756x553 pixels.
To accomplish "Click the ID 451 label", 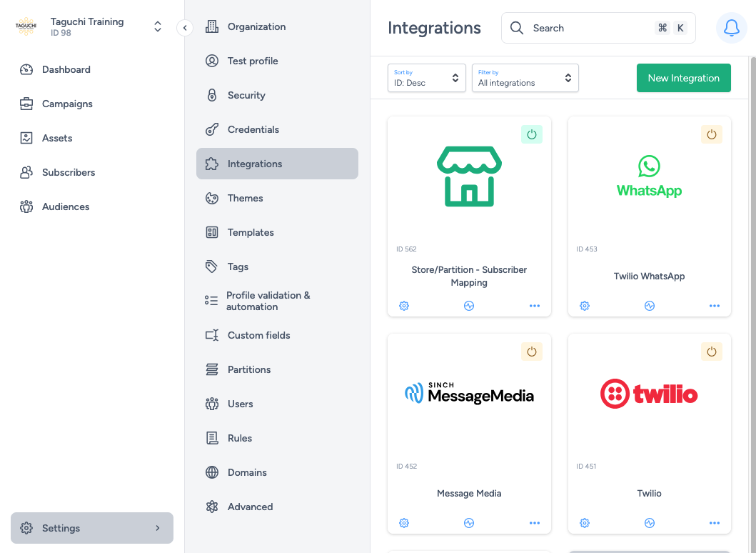I will pos(586,466).
